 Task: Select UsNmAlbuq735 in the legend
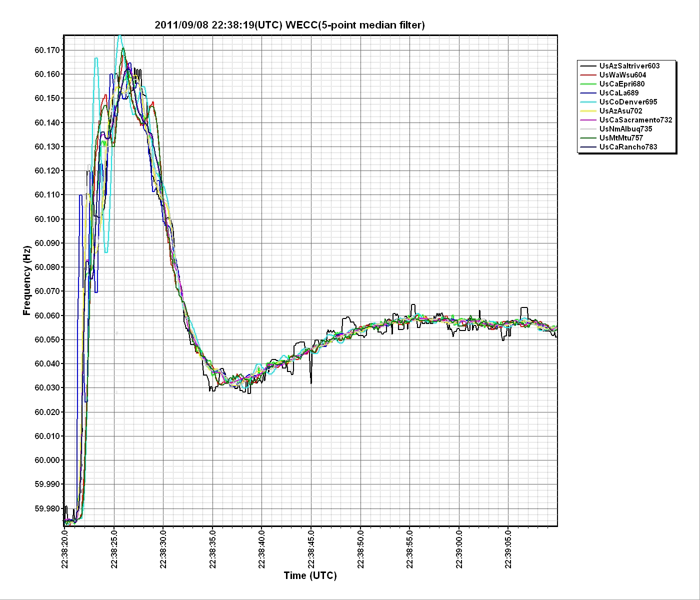pyautogui.click(x=625, y=129)
